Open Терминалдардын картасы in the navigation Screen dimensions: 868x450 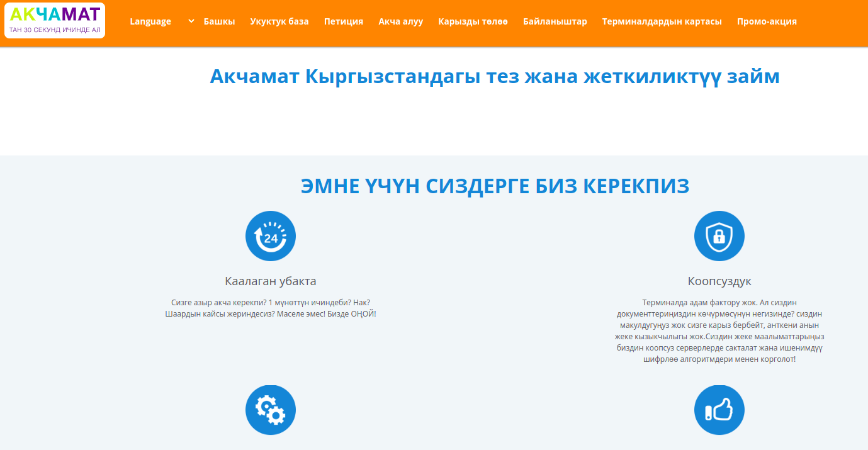click(662, 21)
